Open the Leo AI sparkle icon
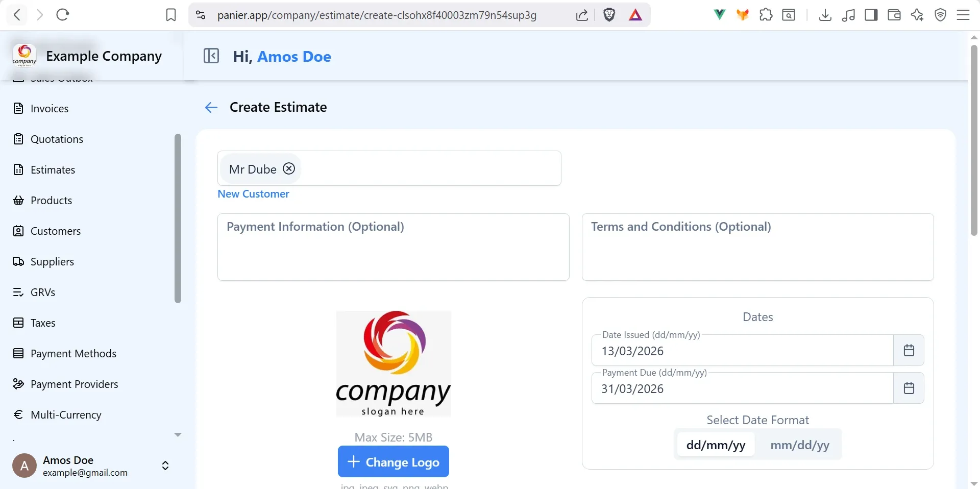This screenshot has width=980, height=489. coord(917,15)
